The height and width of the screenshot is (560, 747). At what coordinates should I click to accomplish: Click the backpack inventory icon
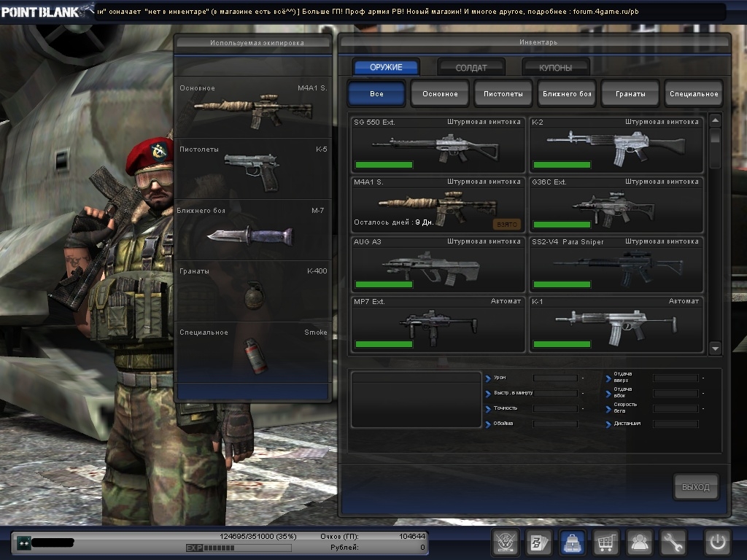[x=573, y=542]
